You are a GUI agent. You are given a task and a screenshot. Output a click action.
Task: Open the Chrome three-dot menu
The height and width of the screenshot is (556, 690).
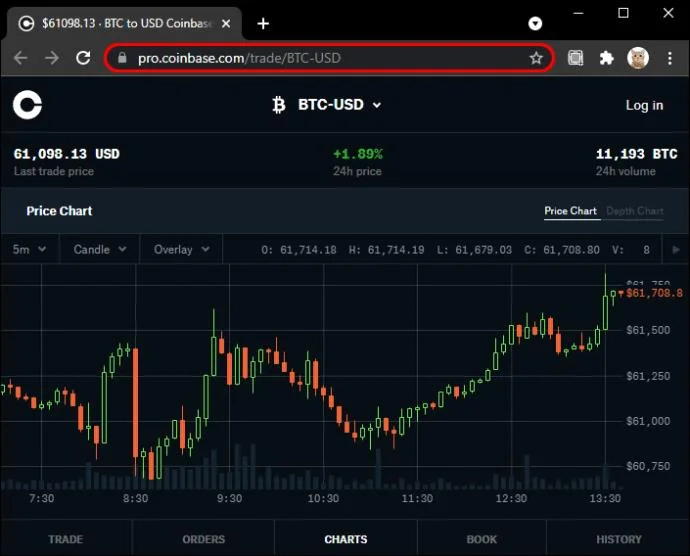pos(669,58)
